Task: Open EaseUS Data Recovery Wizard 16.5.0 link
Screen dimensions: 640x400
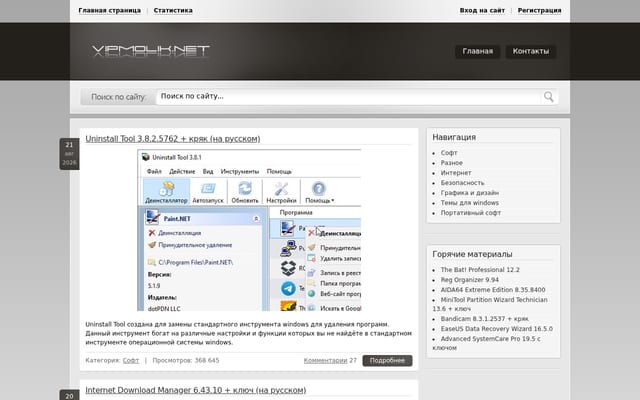Action: pos(496,329)
